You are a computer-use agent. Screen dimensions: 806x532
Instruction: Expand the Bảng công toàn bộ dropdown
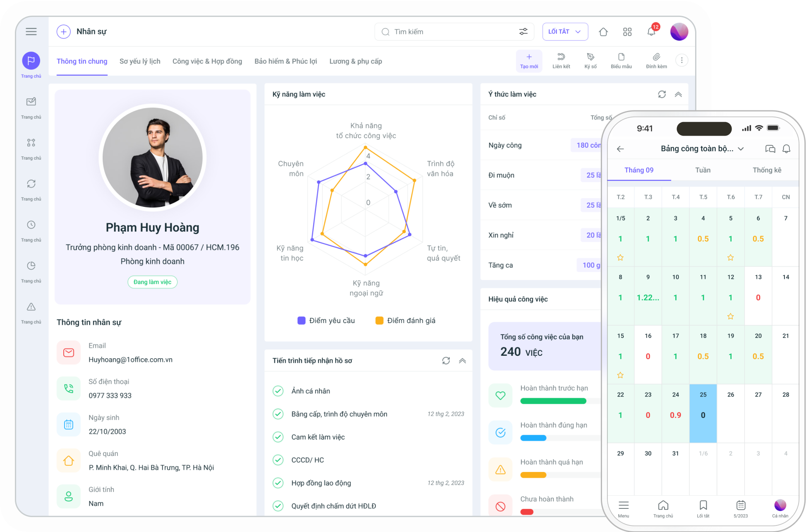[741, 149]
